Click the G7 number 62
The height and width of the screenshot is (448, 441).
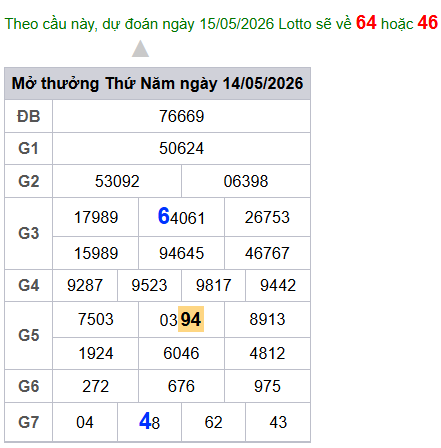[x=213, y=422]
